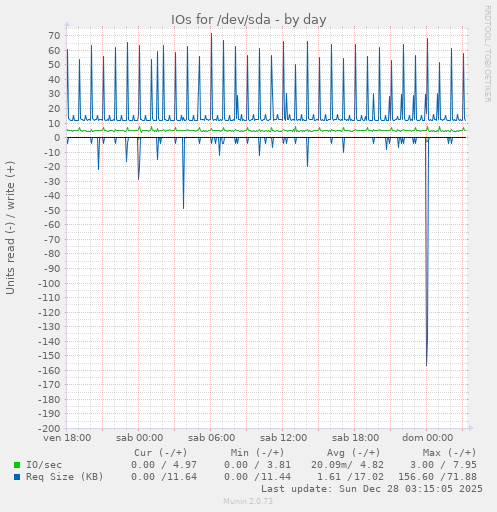Click the Req Size average value '1.61 /17.02'
Image resolution: width=497 pixels, height=512 pixels.
(350, 477)
